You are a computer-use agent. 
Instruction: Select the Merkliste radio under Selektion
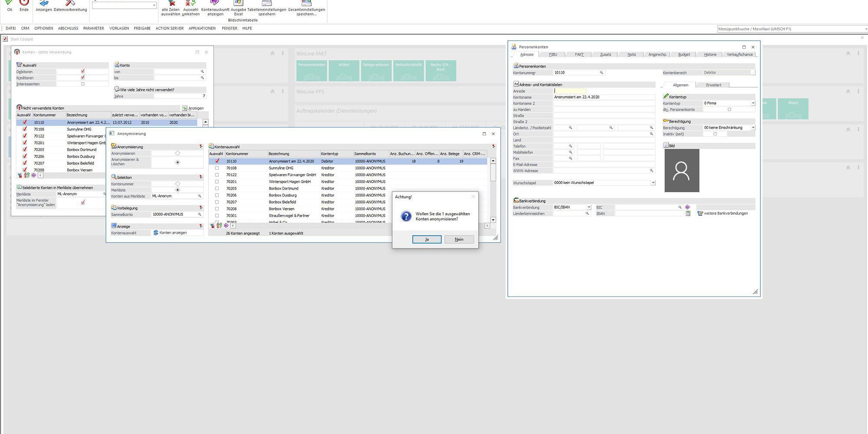[x=178, y=190]
